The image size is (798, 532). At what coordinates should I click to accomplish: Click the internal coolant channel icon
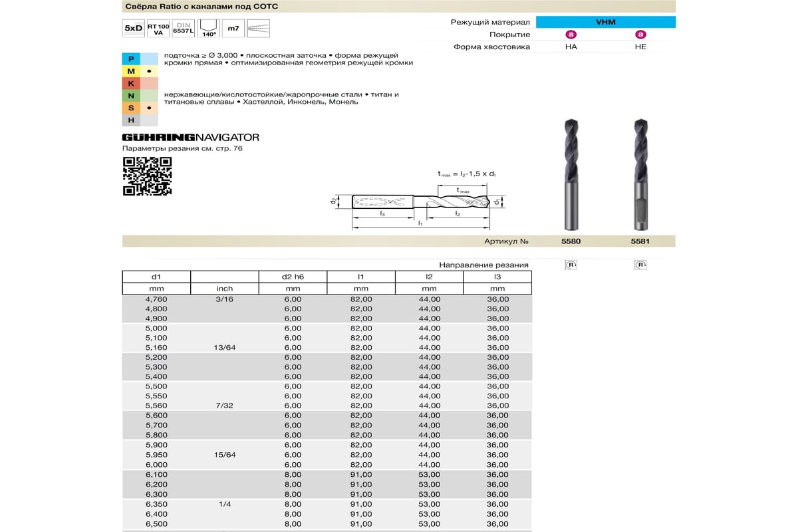(x=258, y=29)
